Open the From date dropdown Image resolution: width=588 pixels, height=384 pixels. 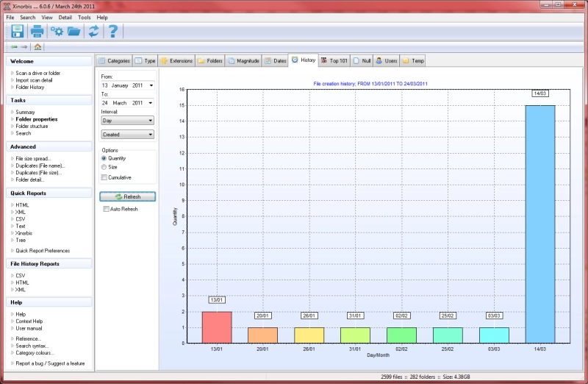(151, 85)
